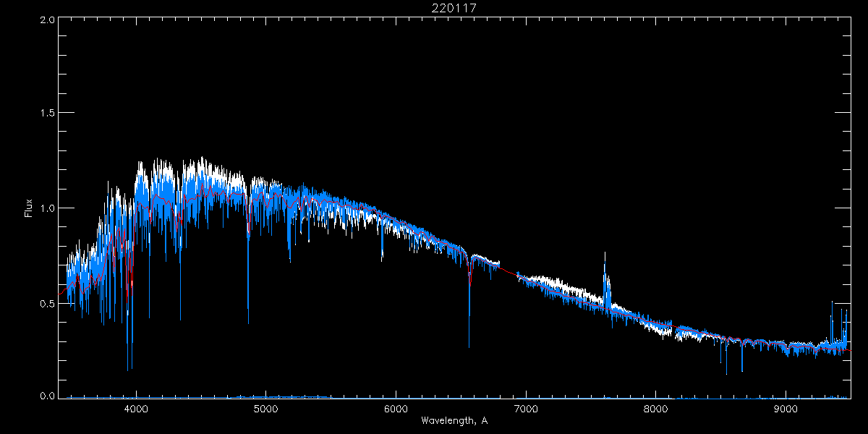Click the 2.0 flux tick label
Image resolution: width=868 pixels, height=434 pixels.
click(x=48, y=21)
